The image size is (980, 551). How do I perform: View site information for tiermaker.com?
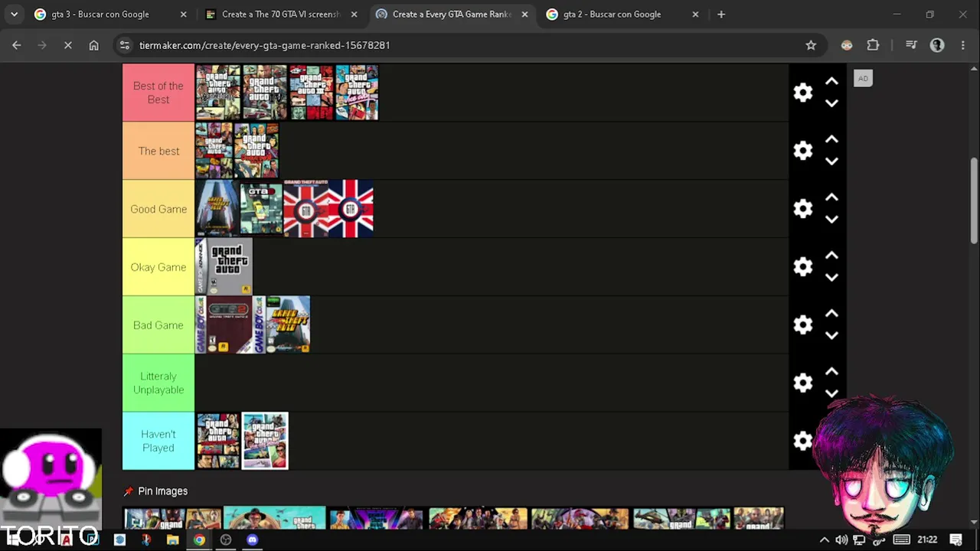[x=126, y=45]
